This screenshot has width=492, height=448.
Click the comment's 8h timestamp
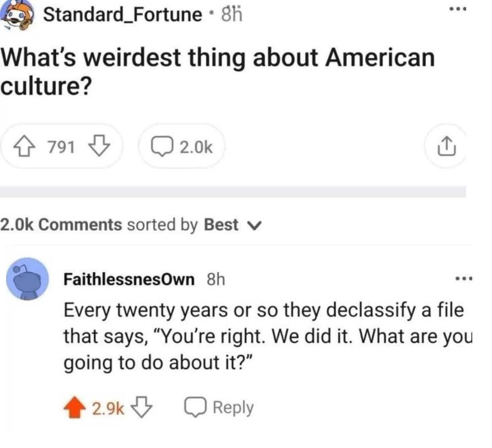click(216, 279)
